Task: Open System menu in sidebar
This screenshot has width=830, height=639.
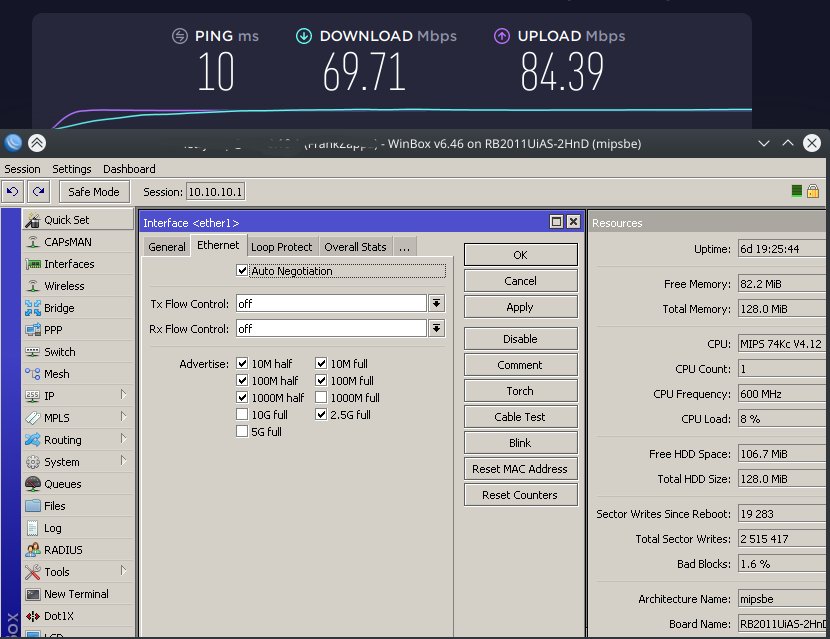Action: pos(78,462)
